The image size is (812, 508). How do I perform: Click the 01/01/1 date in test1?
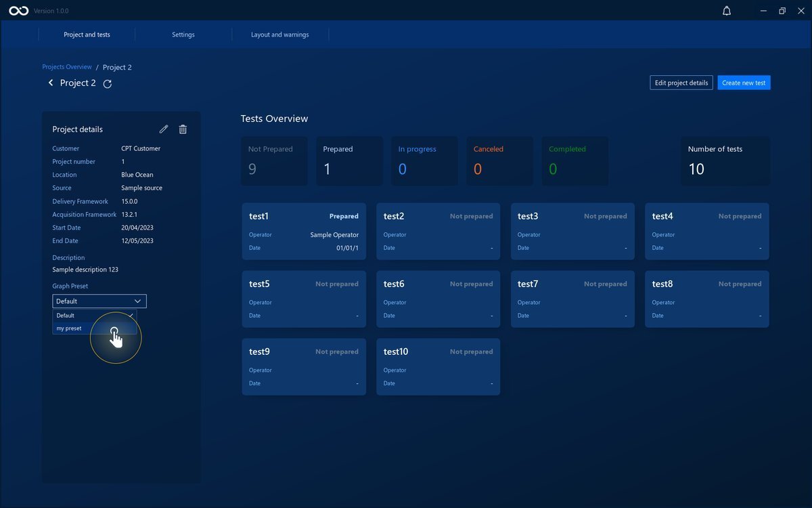(x=348, y=248)
